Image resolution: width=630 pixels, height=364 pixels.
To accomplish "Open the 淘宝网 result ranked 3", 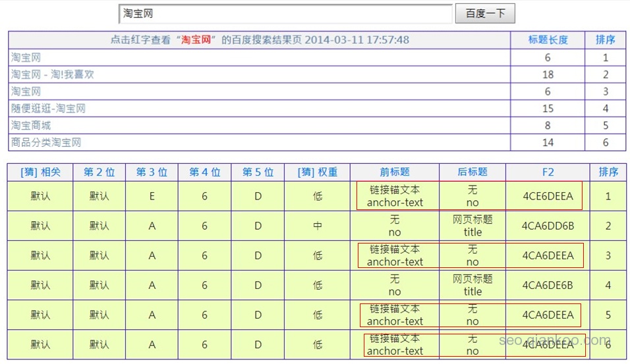I will click(26, 91).
